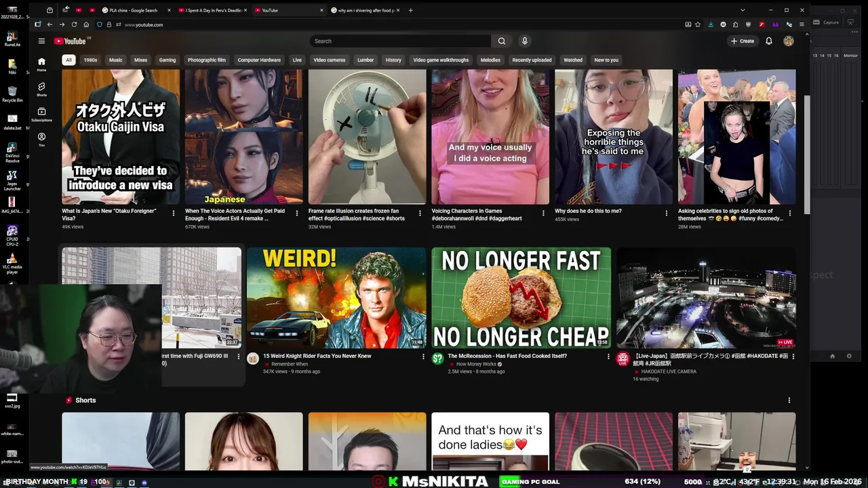Select the Photographic film chip
The image size is (868, 488).
click(207, 60)
